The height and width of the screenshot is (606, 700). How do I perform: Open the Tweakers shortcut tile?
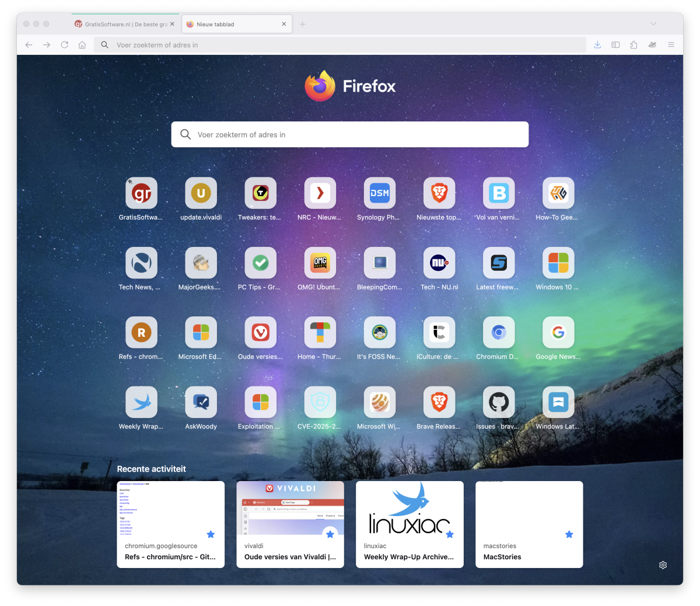[260, 193]
